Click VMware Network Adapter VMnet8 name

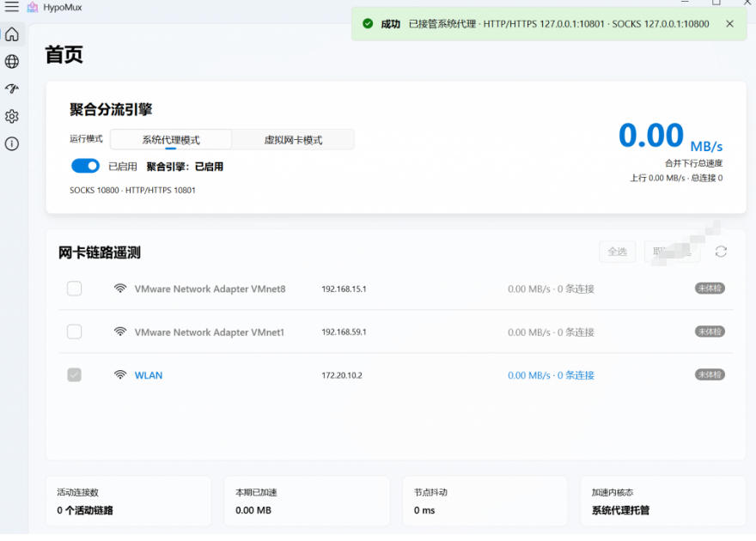pos(210,289)
